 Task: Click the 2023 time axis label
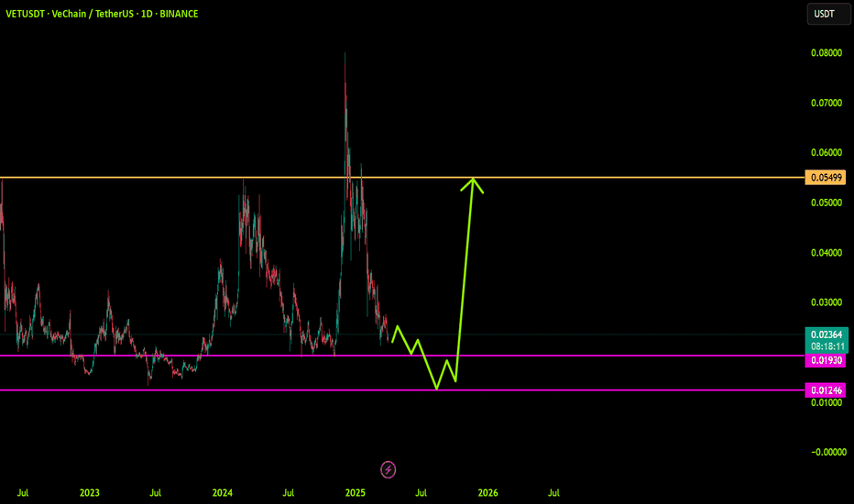pyautogui.click(x=90, y=493)
